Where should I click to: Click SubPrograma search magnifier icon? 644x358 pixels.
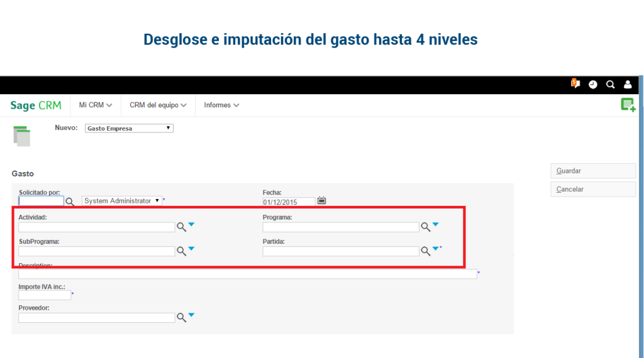click(x=181, y=251)
